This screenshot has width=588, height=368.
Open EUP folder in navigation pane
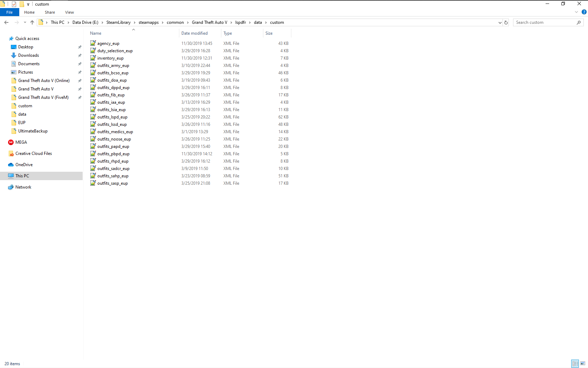[x=22, y=123]
